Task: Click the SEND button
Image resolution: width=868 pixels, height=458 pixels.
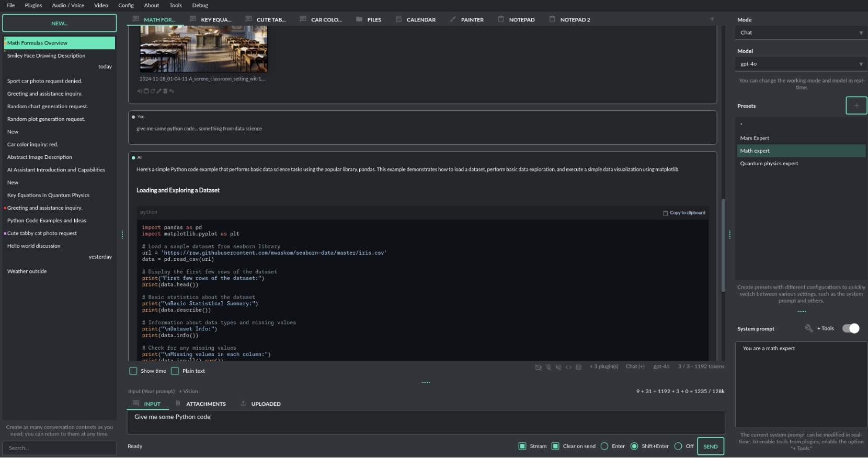Action: pyautogui.click(x=711, y=446)
